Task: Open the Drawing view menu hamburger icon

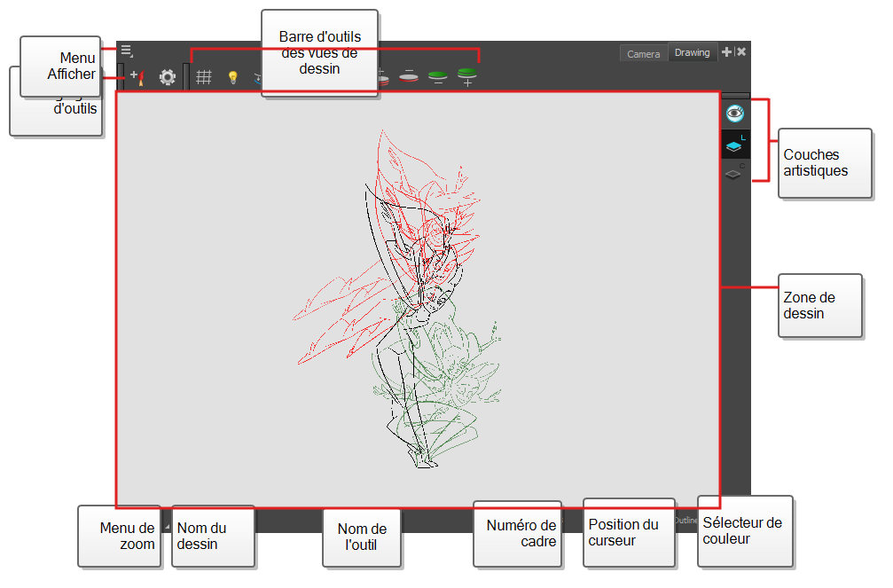Action: pos(127,51)
